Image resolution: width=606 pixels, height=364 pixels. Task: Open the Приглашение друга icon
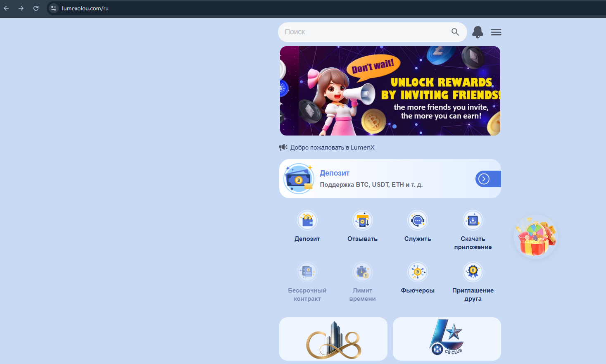473,272
